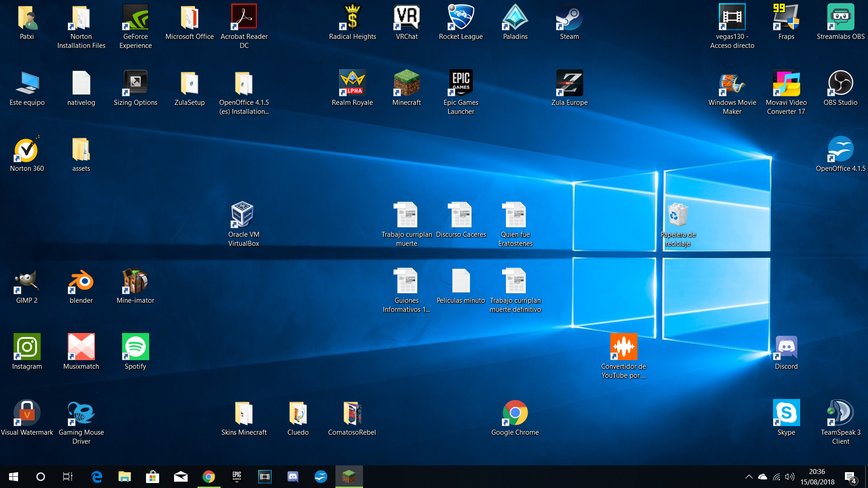
Task: Click the Task View taskbar button
Action: coord(68,477)
